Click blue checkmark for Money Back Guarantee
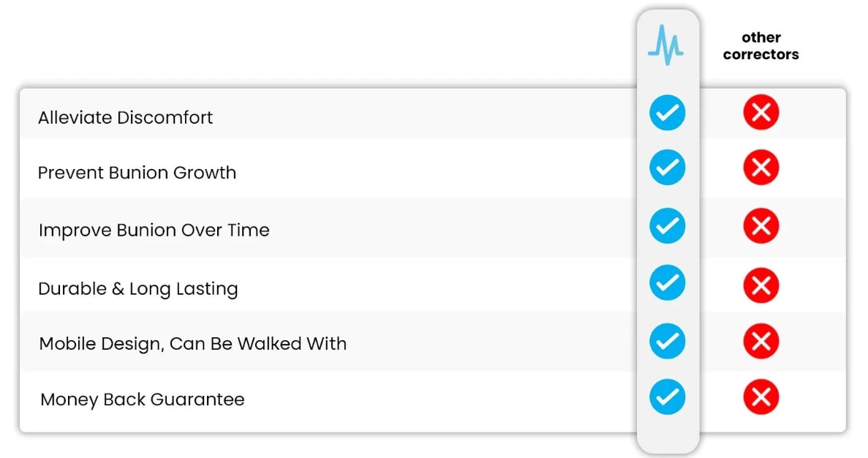Image resolution: width=868 pixels, height=458 pixels. point(667,397)
